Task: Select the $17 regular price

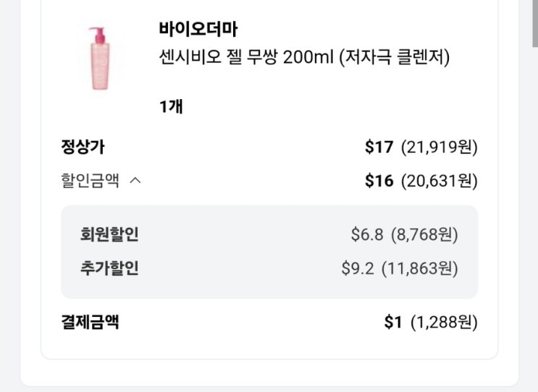Action: 379,148
